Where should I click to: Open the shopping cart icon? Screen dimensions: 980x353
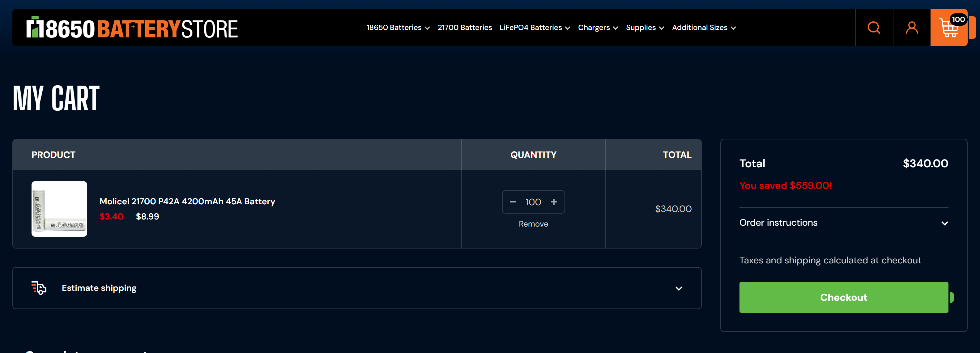[948, 28]
